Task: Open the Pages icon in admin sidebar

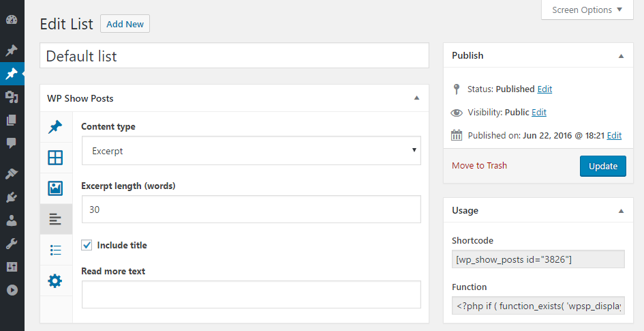Action: click(x=11, y=120)
